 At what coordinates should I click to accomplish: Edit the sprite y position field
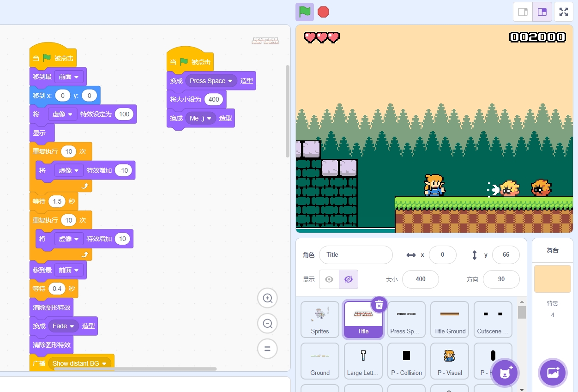tap(506, 255)
